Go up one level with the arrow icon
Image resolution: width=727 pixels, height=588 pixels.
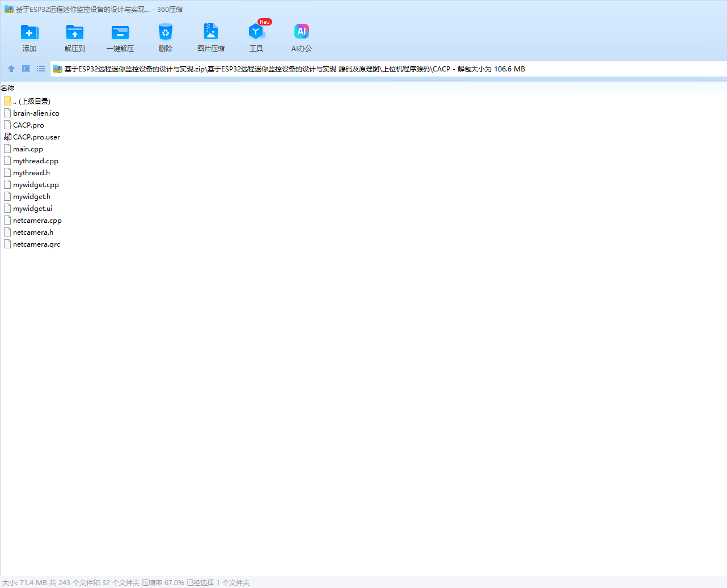pyautogui.click(x=11, y=69)
